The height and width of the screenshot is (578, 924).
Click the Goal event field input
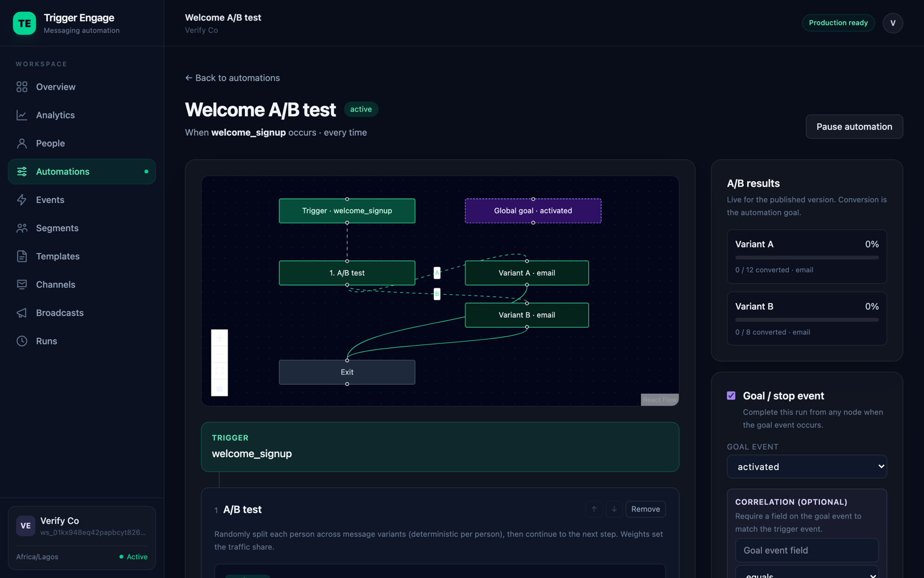[807, 550]
